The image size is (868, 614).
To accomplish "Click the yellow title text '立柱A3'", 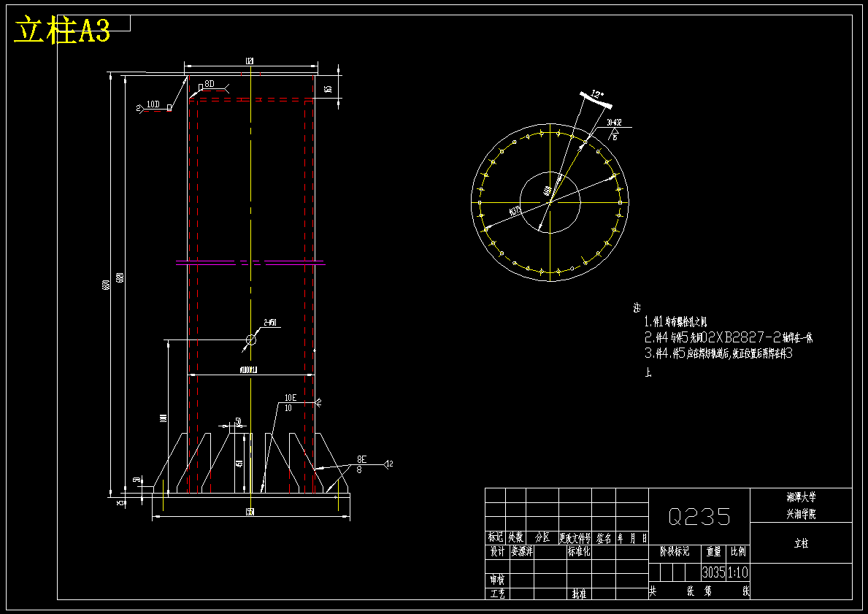I will point(62,30).
